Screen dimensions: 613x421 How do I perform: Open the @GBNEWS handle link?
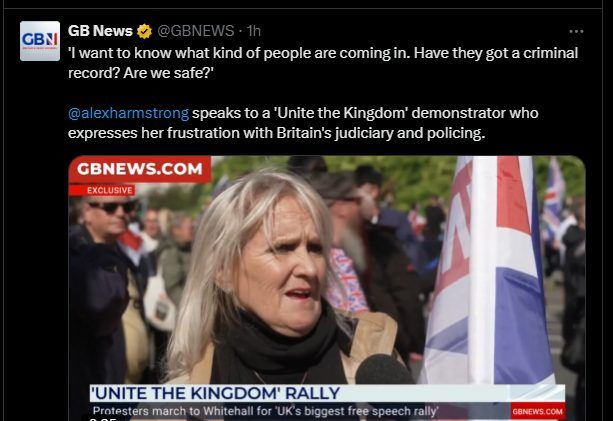[x=195, y=31]
